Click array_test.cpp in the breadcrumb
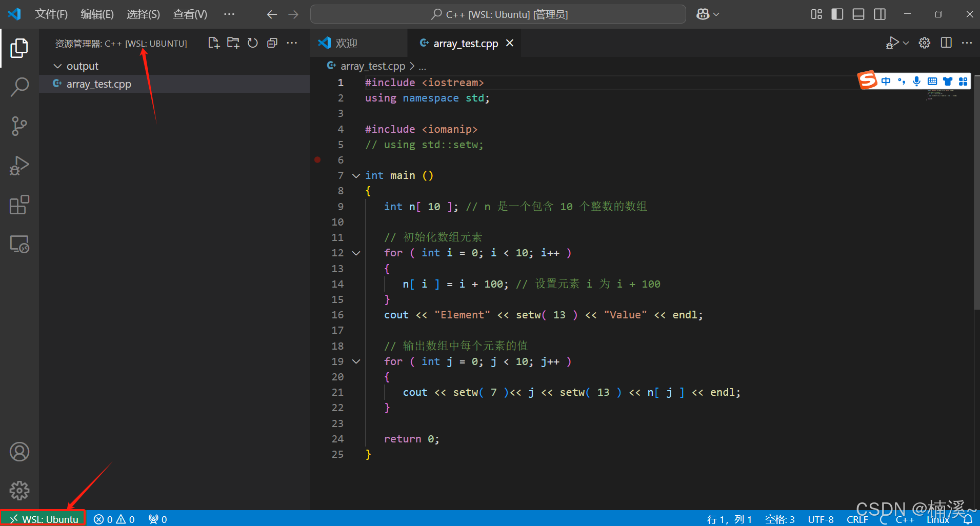980x526 pixels. pos(373,66)
